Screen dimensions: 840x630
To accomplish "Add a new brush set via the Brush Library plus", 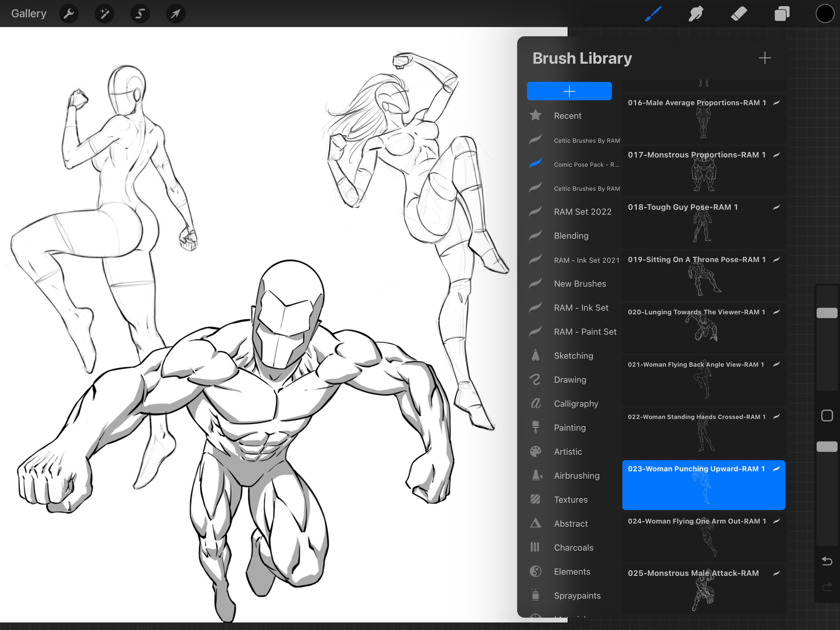I will click(x=765, y=58).
